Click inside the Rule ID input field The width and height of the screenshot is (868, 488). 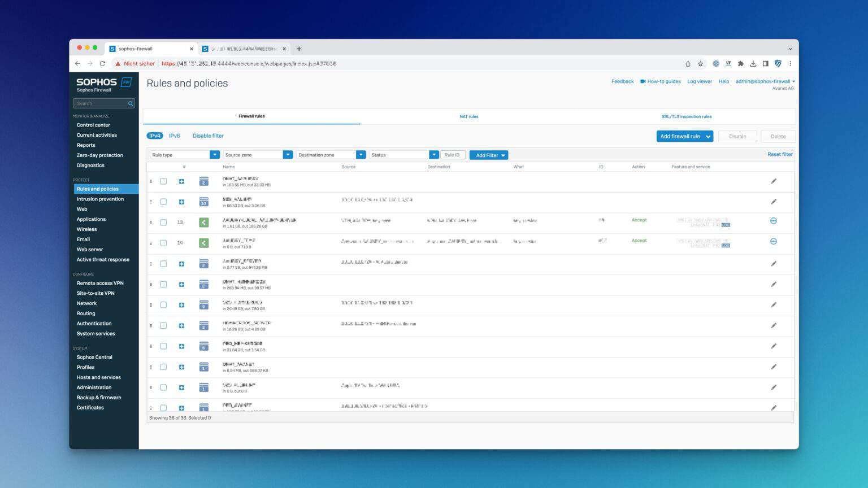[x=452, y=154]
